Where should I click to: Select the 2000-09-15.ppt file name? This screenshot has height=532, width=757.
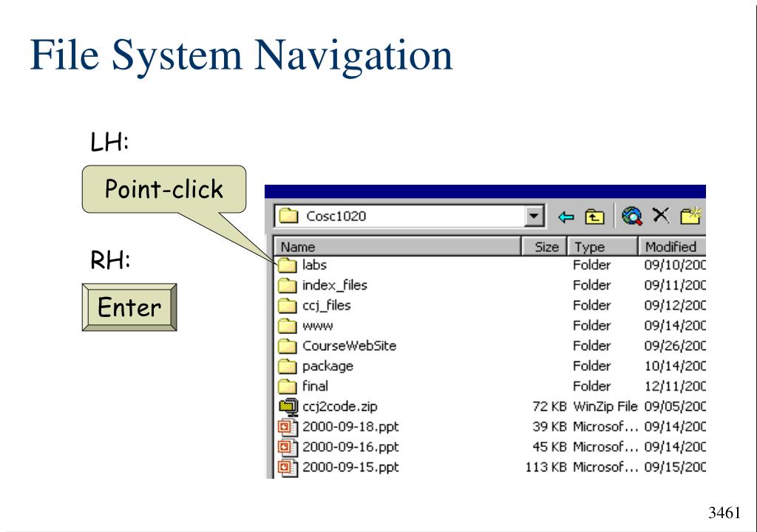(x=350, y=467)
